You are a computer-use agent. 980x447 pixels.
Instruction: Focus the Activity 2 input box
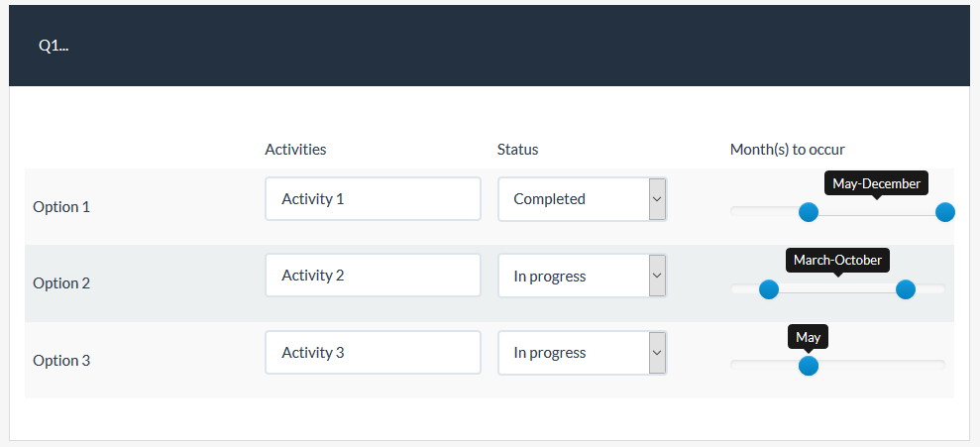[x=373, y=276]
